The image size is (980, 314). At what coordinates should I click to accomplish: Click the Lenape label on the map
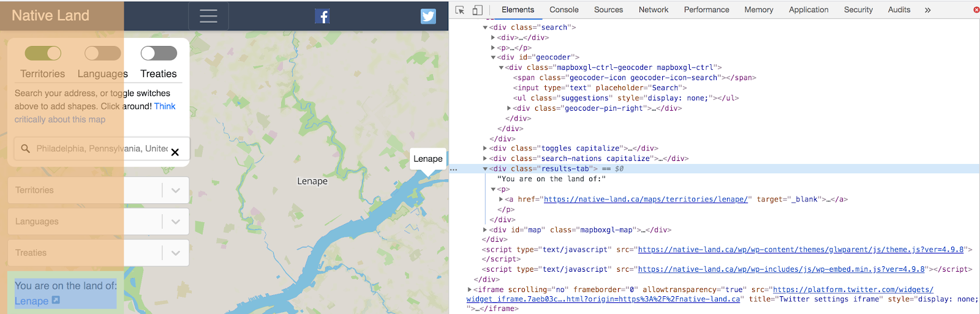[x=312, y=181]
